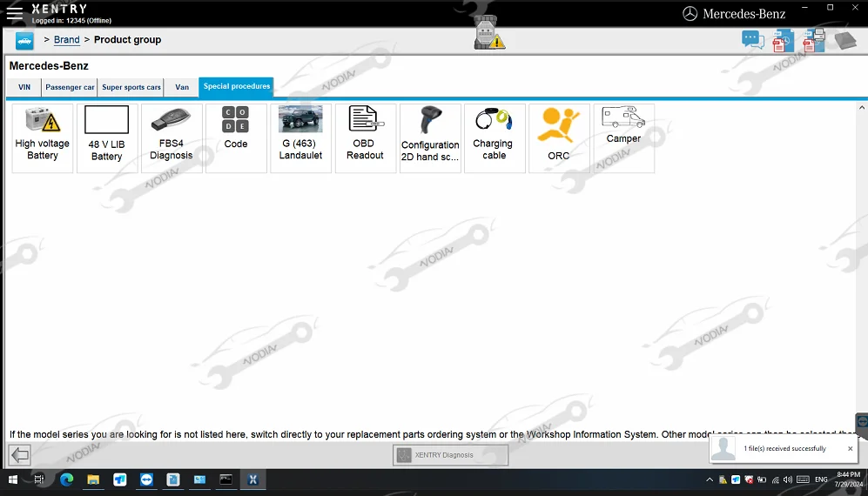The height and width of the screenshot is (496, 868).
Task: Select the Special procedures tab
Action: click(237, 87)
